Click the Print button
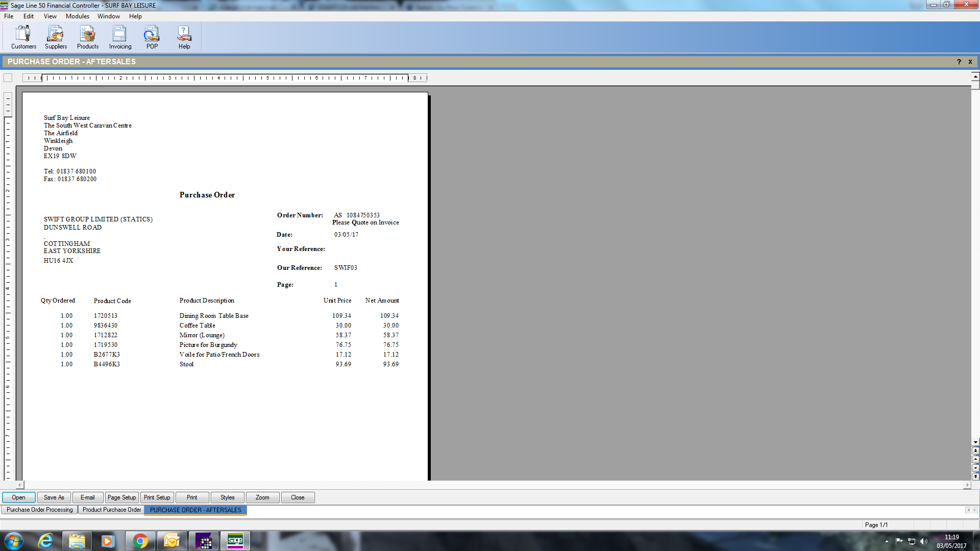Screen dimensions: 980x551 point(192,497)
